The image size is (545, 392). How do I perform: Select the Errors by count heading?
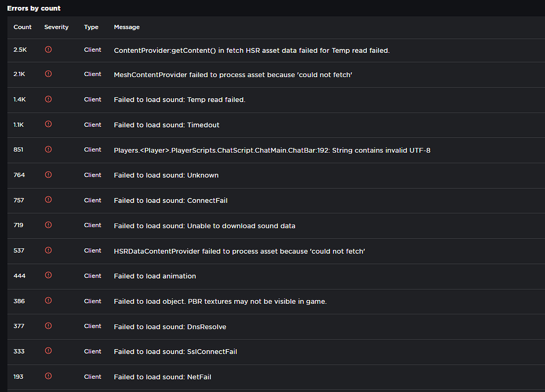[x=34, y=8]
